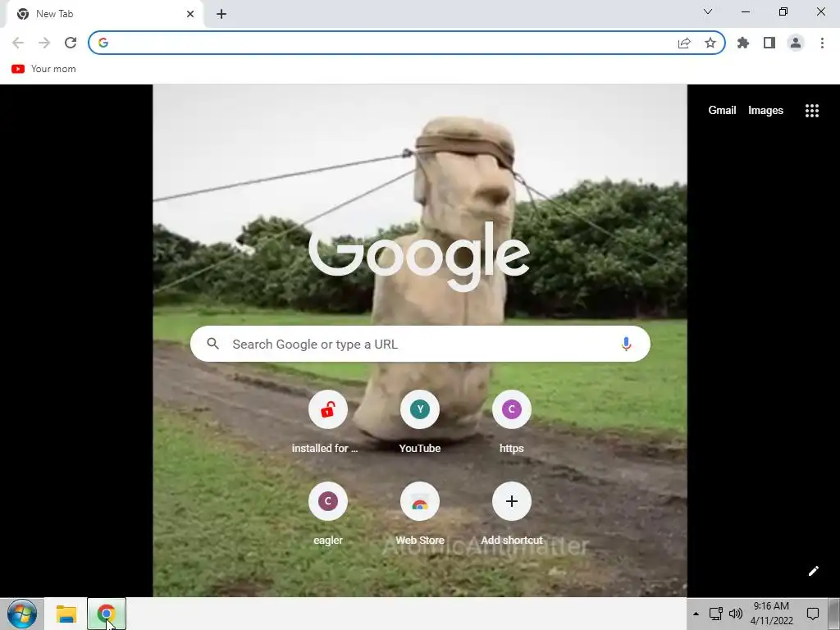This screenshot has width=840, height=630.
Task: Go forward to the next page
Action: (44, 43)
